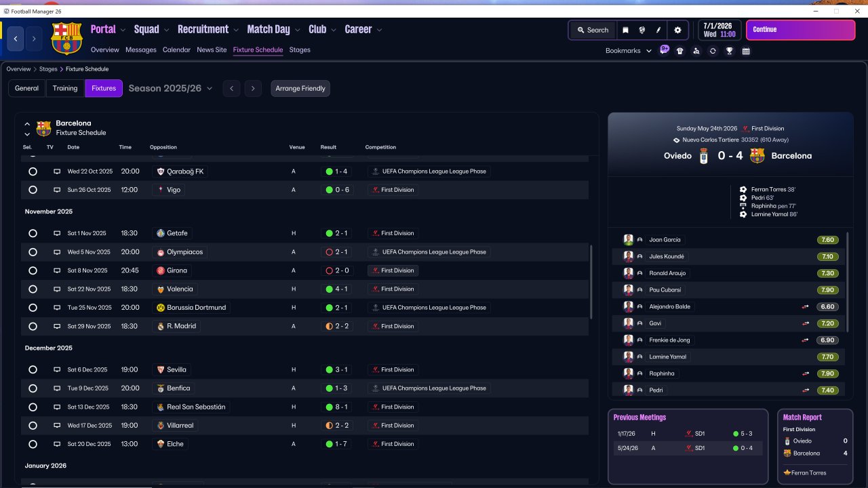868x488 pixels.
Task: Click the 7/1/2026 date and time box
Action: click(719, 30)
